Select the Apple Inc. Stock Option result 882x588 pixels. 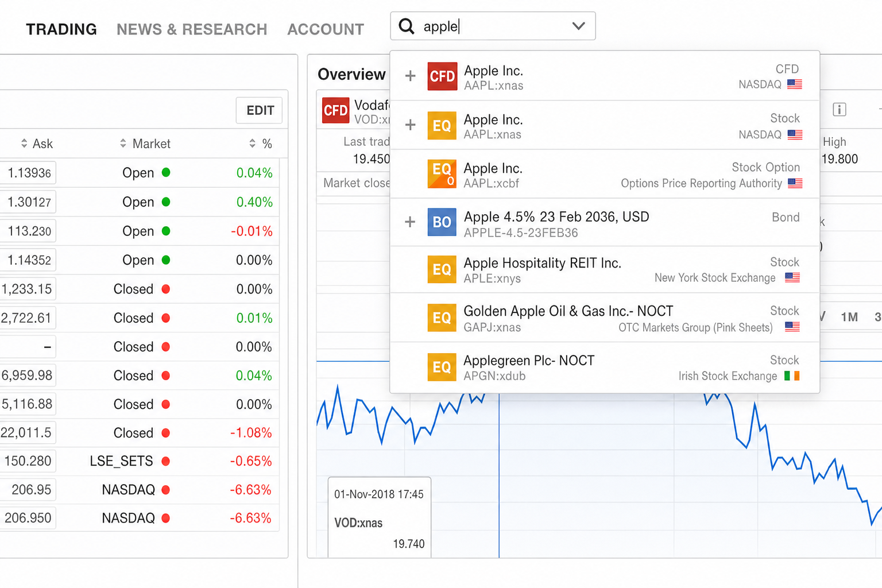(605, 174)
